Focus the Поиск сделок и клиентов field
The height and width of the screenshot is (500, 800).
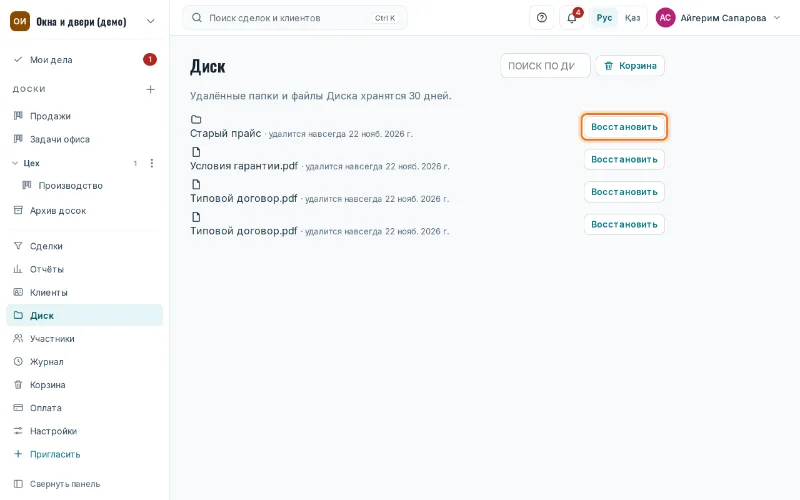[294, 18]
